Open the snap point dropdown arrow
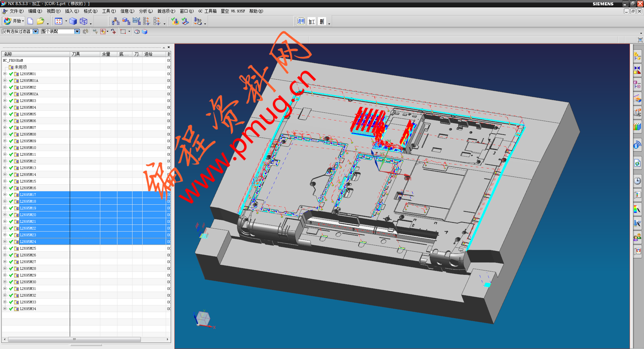Screen dimensions: 644x349 (x=107, y=32)
